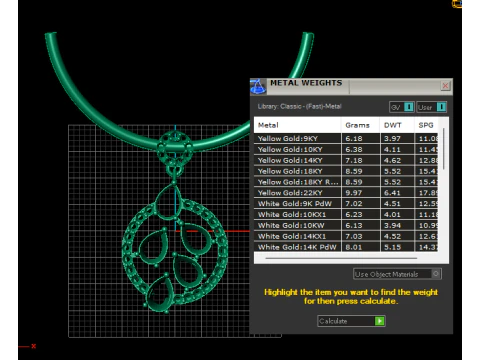Select the Yellow Gold:9KY row
480x360 pixels.
[346, 138]
